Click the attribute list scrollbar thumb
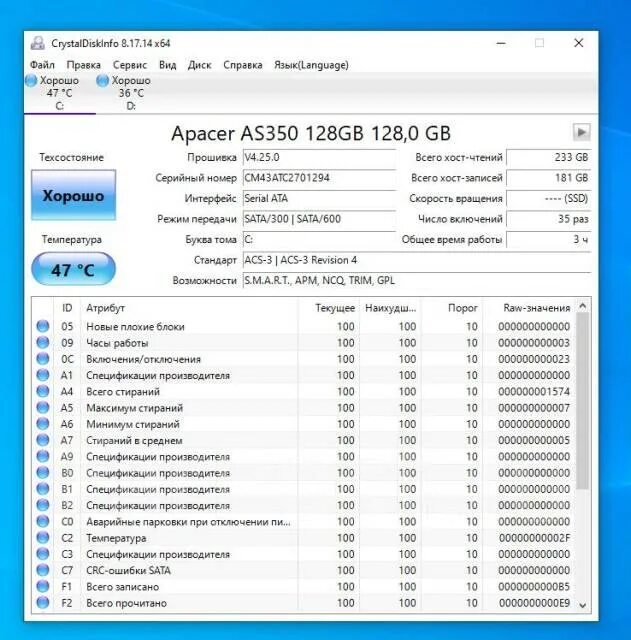The width and height of the screenshot is (631, 640). [583, 400]
